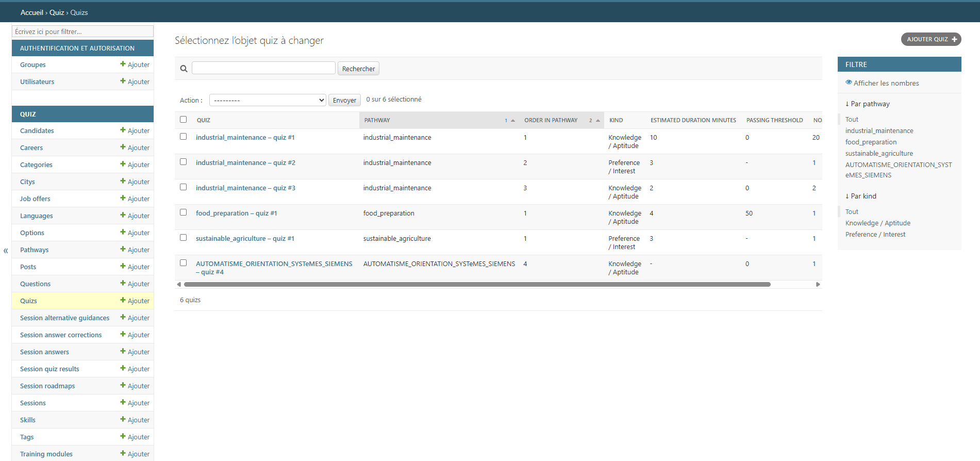Check the food_preparation quiz #1 row

click(183, 212)
